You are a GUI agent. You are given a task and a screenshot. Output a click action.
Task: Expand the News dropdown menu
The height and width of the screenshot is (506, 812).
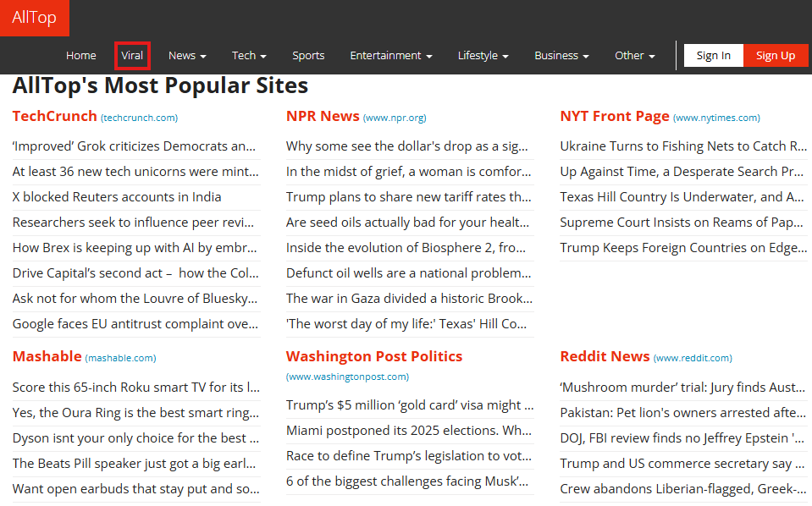[187, 55]
